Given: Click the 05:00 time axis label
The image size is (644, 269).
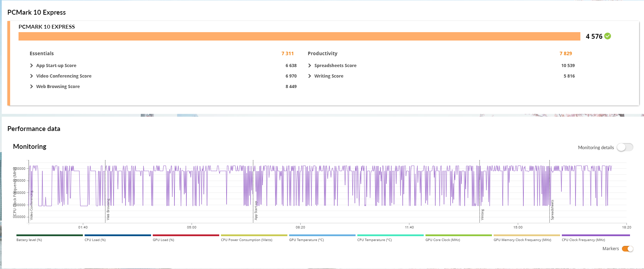Looking at the screenshot, I should pyautogui.click(x=192, y=227).
